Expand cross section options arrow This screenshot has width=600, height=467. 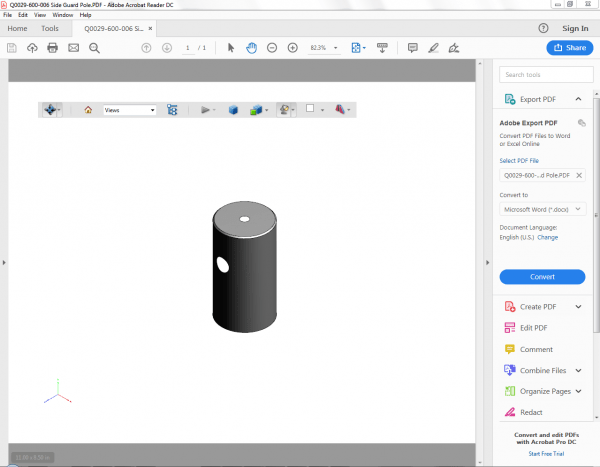tap(349, 110)
